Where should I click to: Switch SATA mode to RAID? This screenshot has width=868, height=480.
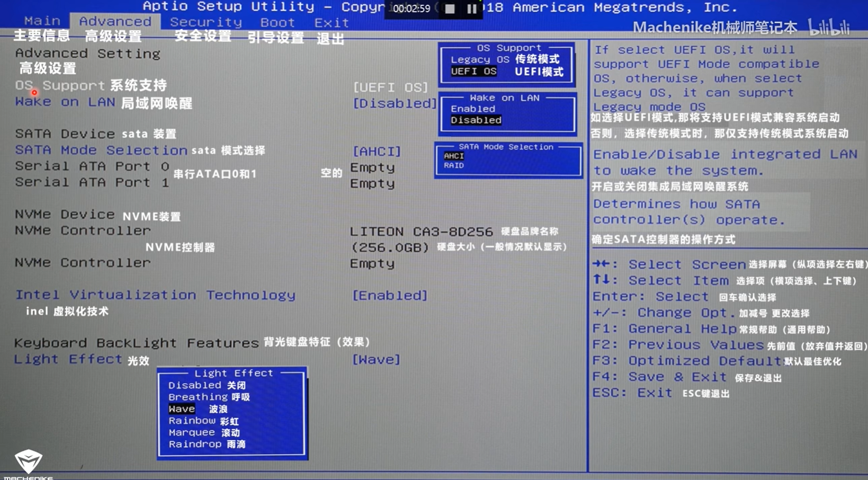tap(453, 165)
